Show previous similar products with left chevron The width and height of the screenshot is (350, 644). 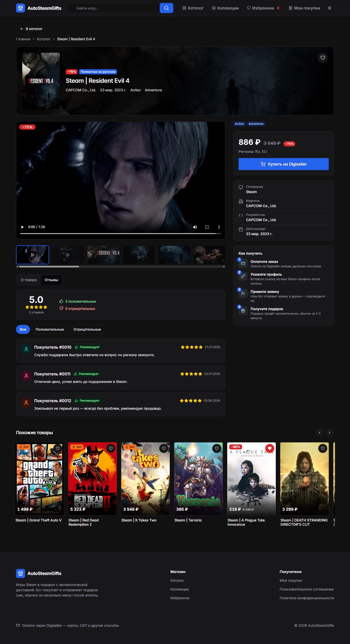[319, 433]
